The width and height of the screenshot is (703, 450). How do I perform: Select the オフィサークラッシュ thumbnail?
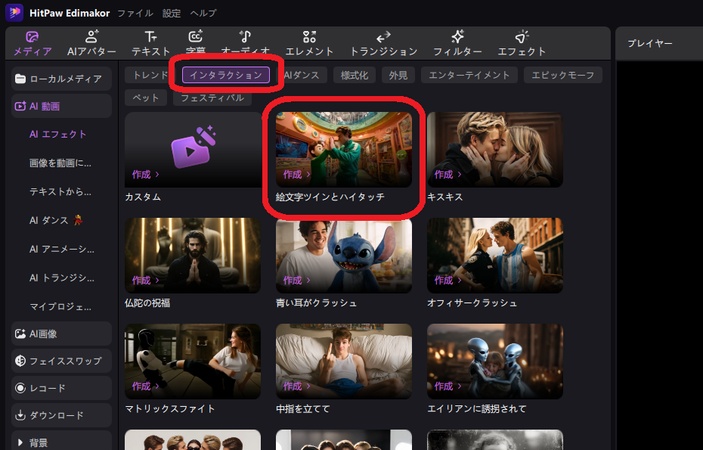495,255
